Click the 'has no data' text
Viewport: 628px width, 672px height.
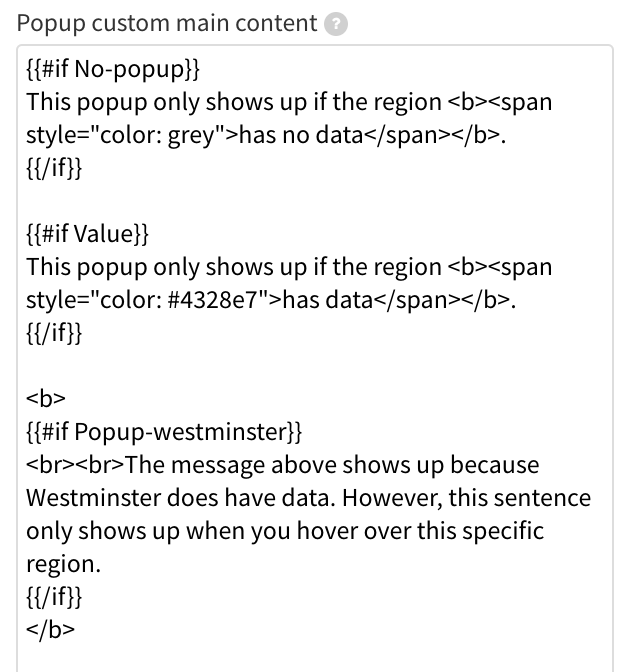point(301,135)
